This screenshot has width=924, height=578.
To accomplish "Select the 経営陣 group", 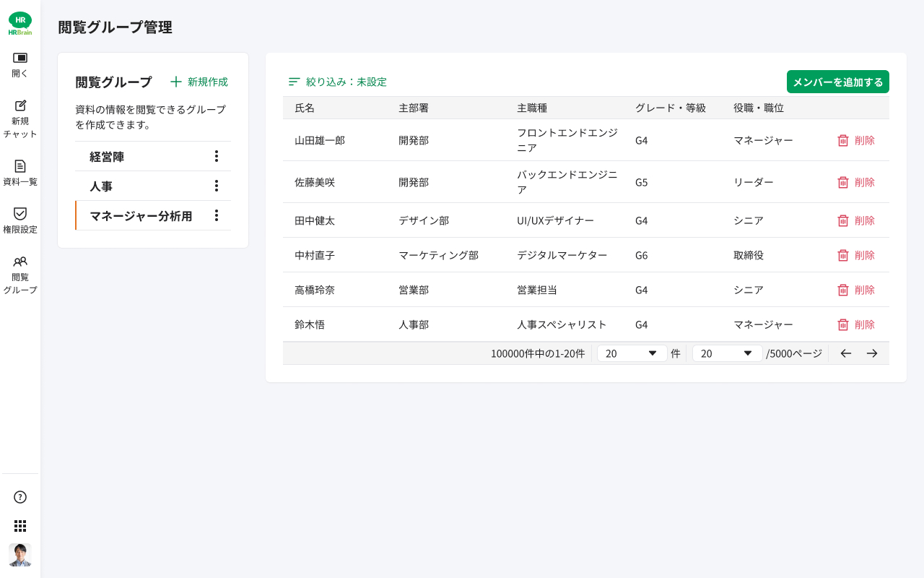I will tap(107, 157).
